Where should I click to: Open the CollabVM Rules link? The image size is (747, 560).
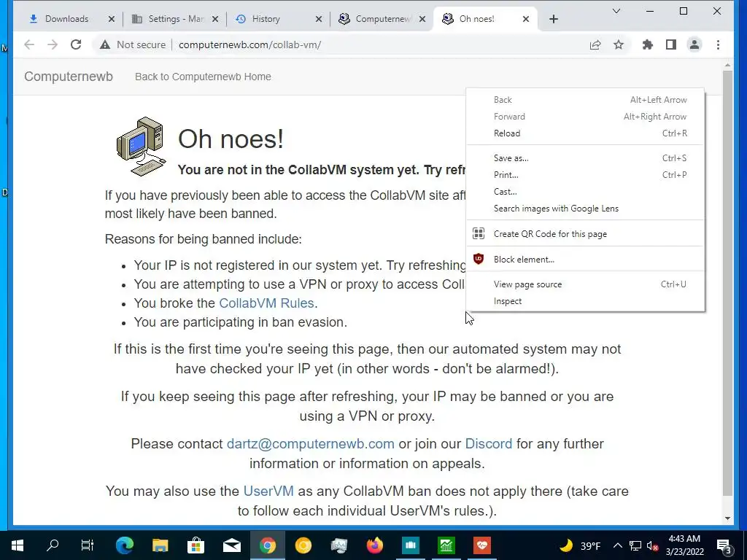[x=266, y=303]
